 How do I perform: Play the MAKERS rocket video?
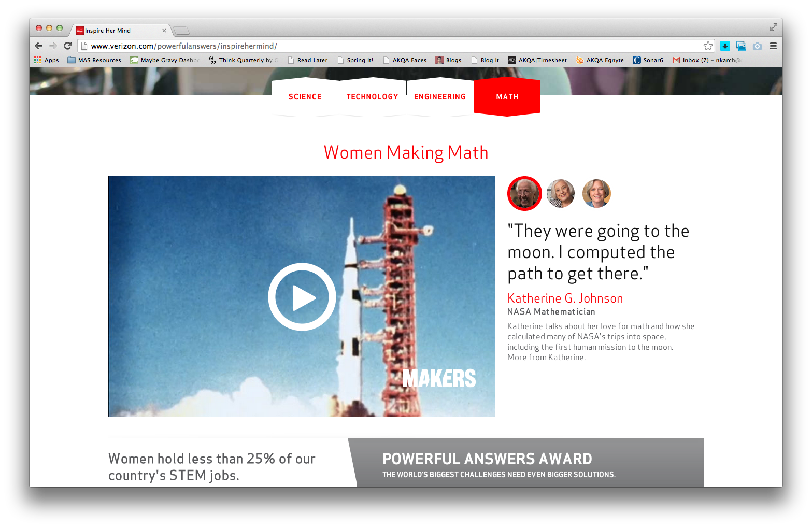point(302,297)
